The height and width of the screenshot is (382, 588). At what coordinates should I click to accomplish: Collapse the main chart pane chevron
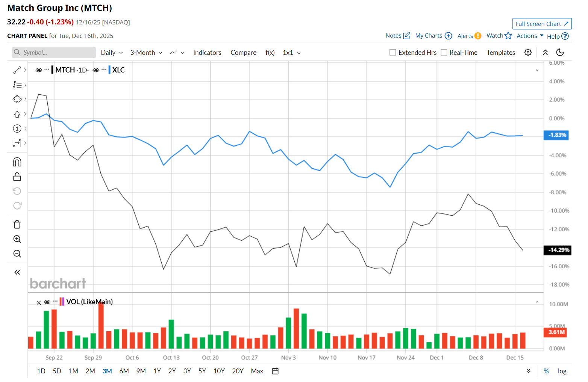(x=537, y=70)
